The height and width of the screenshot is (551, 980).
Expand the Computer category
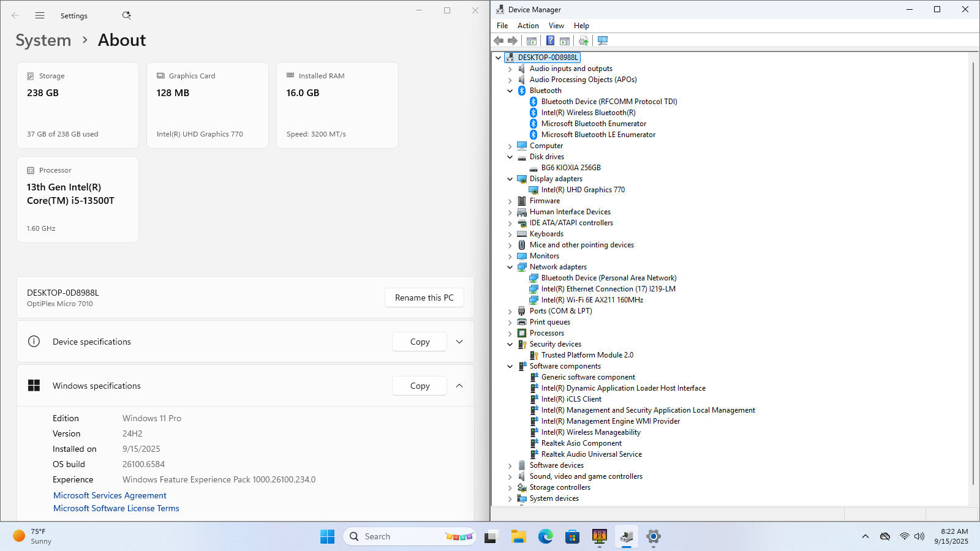(510, 146)
